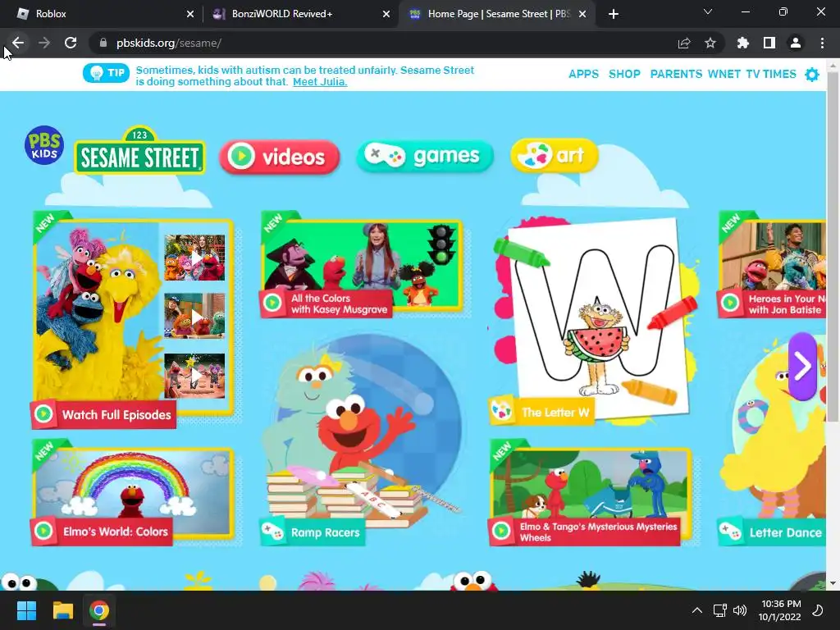Open a new browser tab
The image size is (840, 630).
(614, 14)
